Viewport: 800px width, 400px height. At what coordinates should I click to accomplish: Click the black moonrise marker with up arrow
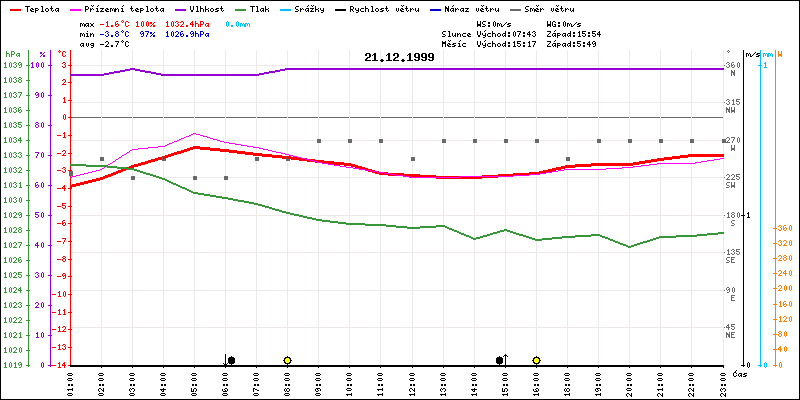[x=502, y=360]
